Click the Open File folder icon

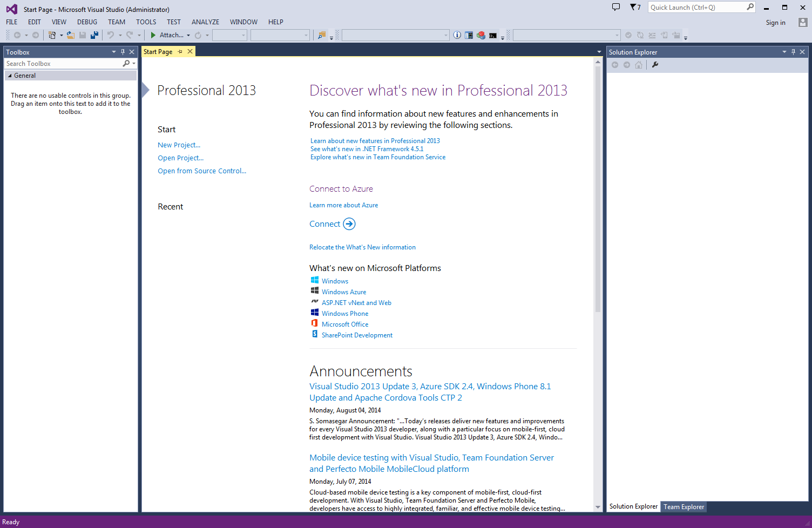tap(70, 35)
